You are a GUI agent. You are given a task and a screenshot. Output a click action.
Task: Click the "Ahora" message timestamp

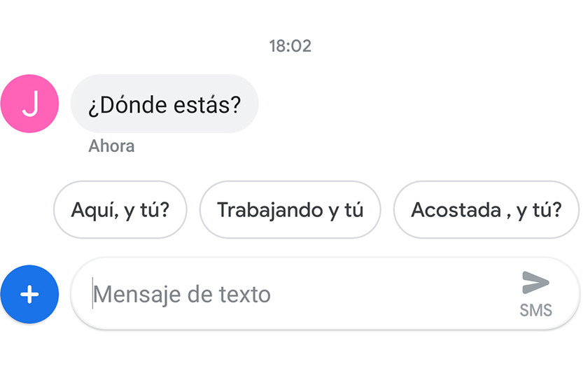[x=111, y=146]
